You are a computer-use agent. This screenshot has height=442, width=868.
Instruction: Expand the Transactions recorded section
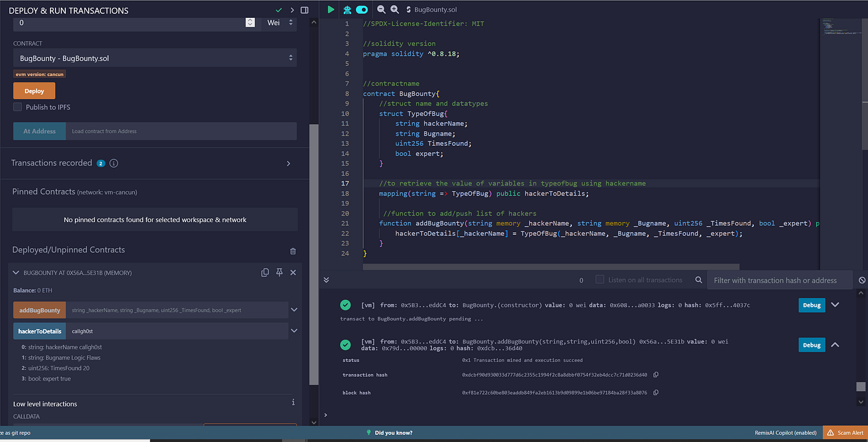(288, 163)
